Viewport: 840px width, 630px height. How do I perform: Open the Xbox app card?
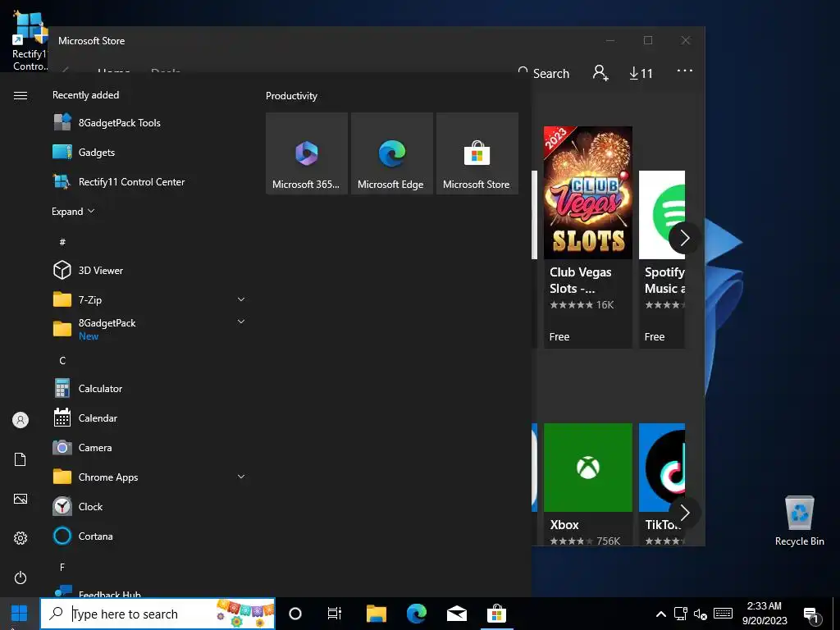click(x=587, y=485)
